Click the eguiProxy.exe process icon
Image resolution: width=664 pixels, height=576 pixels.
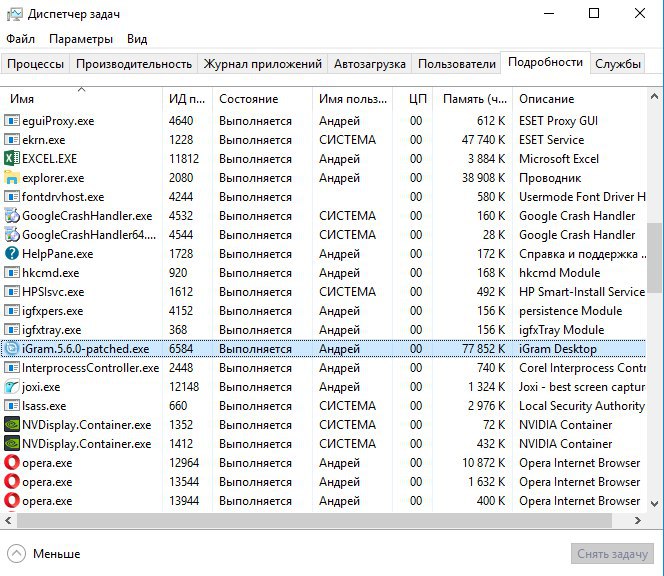point(12,121)
